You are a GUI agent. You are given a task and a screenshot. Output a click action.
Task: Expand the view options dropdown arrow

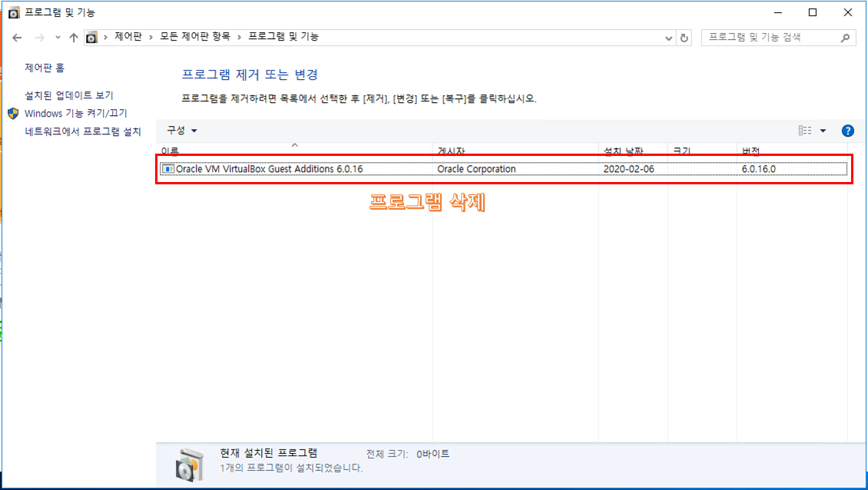tap(823, 131)
